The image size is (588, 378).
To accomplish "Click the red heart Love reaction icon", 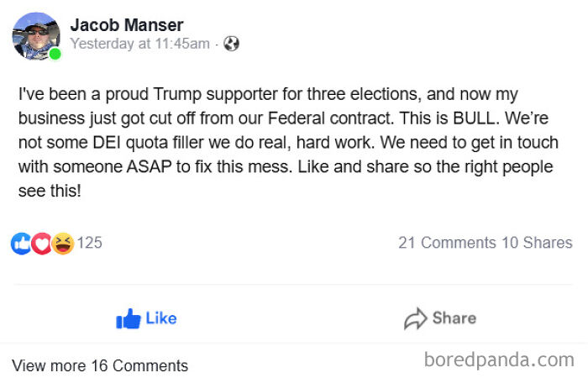I will pos(41,244).
